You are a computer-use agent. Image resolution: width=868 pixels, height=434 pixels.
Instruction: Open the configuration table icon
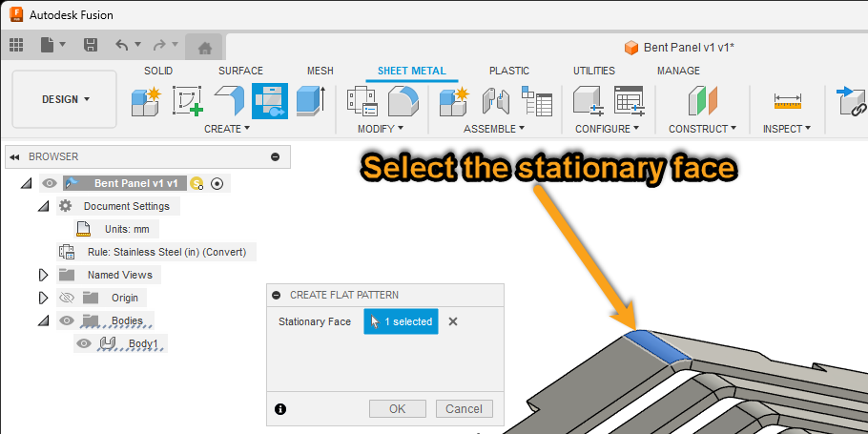tap(629, 101)
